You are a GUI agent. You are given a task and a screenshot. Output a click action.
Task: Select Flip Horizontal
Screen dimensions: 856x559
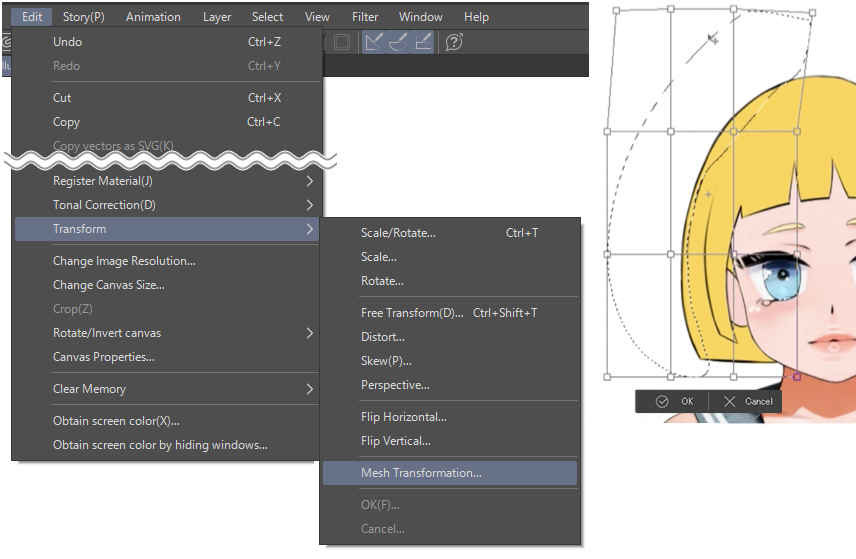(x=403, y=417)
